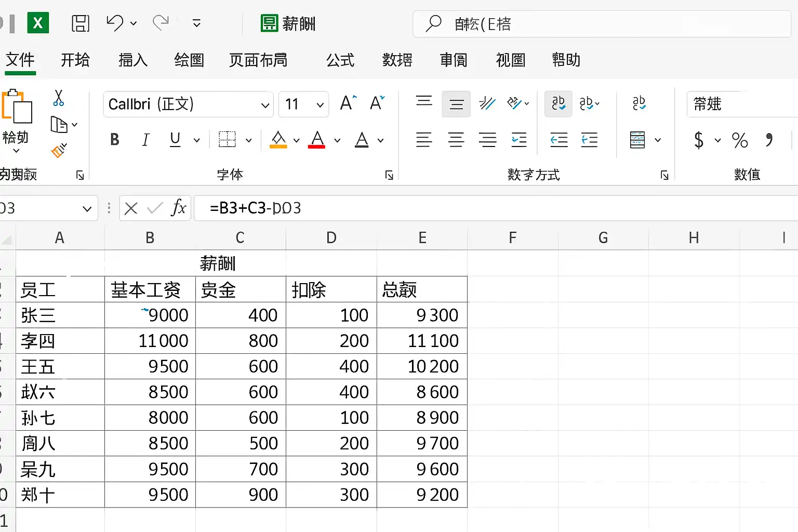The image size is (798, 532).
Task: Click the Borders grid icon
Action: pos(227,140)
